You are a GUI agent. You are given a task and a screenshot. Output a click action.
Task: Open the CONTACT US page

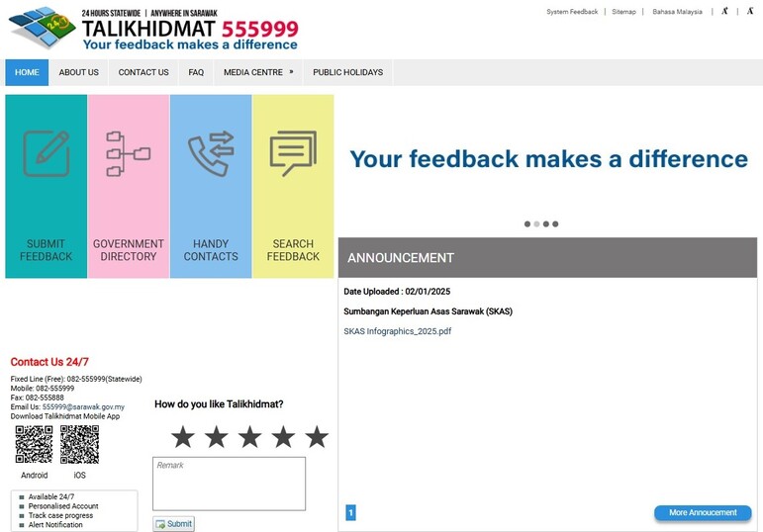[143, 72]
